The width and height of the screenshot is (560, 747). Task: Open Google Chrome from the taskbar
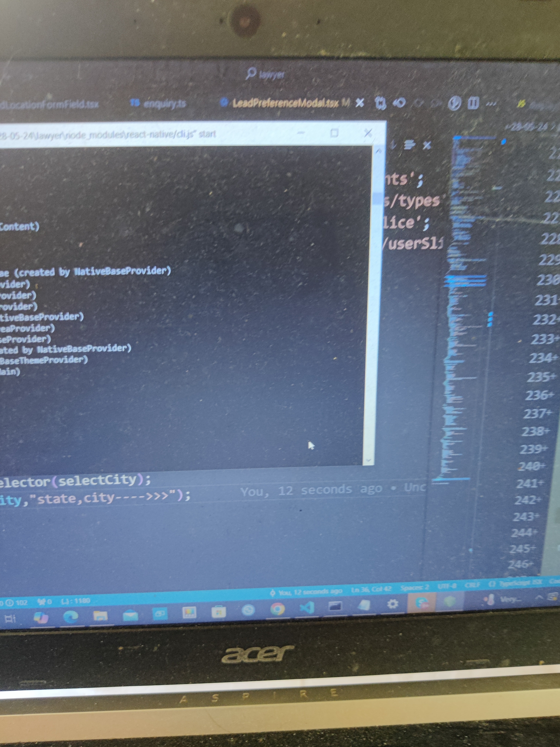point(277,609)
